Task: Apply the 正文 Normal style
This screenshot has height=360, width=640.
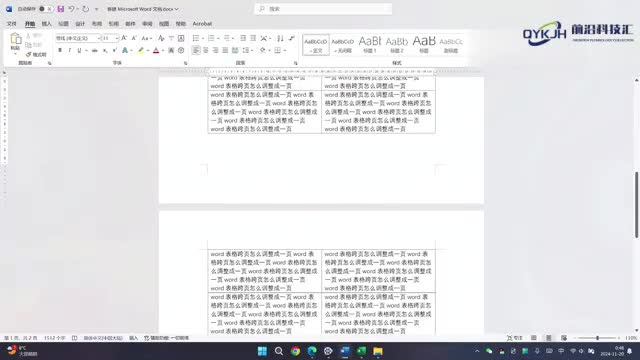Action: [316, 45]
